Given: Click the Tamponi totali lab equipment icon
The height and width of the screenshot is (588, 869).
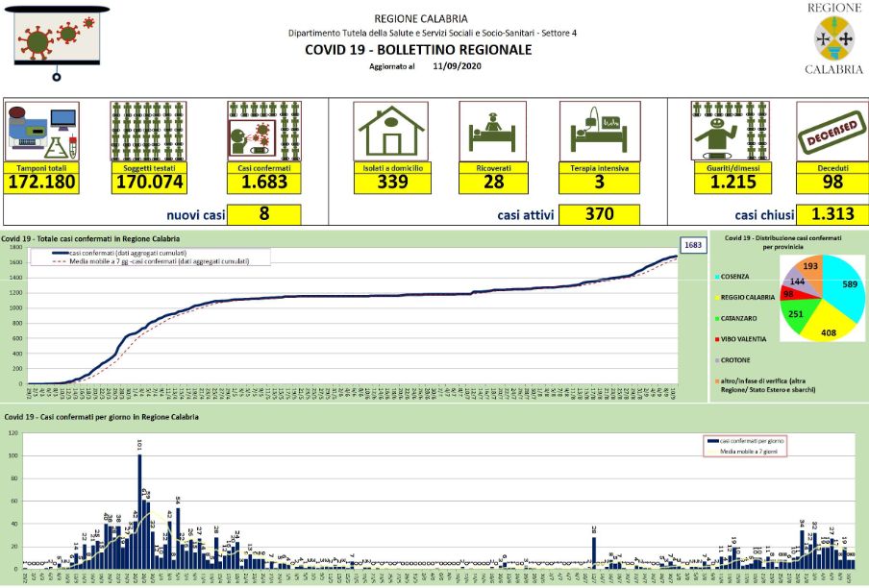Looking at the screenshot, I should tap(42, 132).
